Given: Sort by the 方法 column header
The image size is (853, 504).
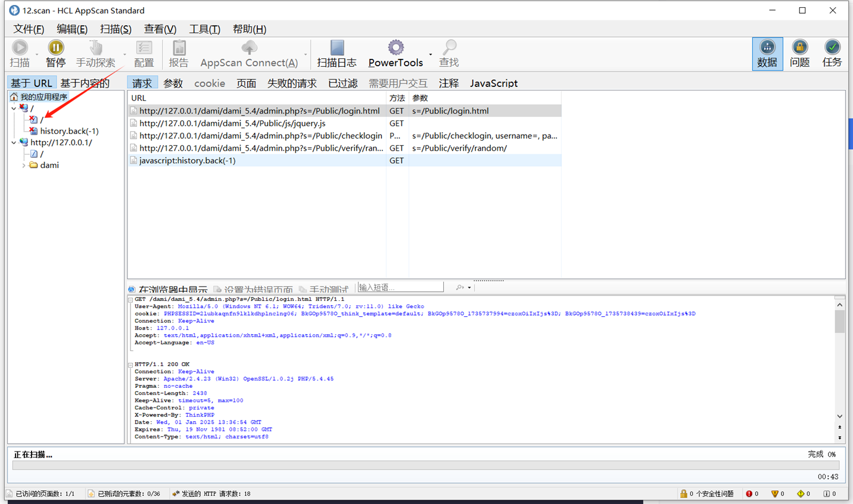Looking at the screenshot, I should click(397, 98).
